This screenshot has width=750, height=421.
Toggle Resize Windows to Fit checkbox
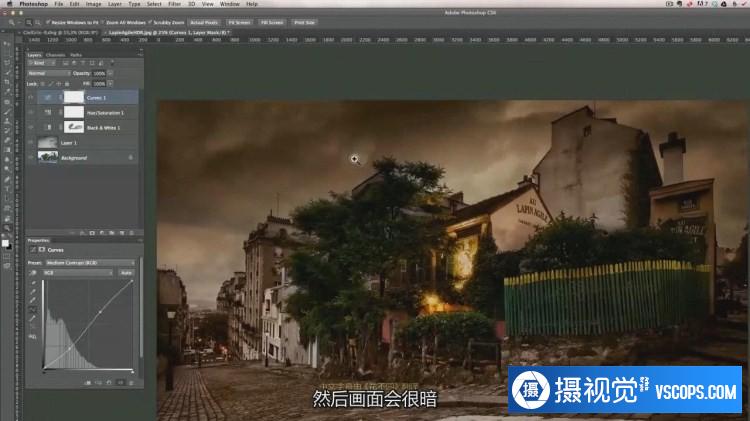(48, 22)
